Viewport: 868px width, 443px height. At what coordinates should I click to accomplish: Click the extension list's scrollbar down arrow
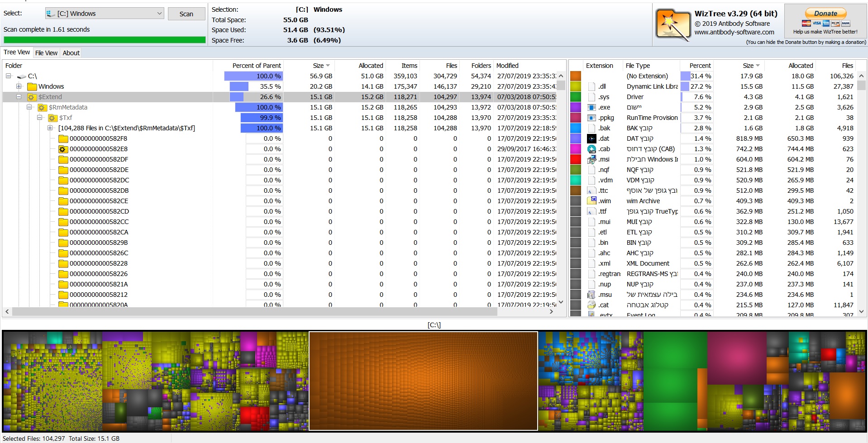pos(861,311)
